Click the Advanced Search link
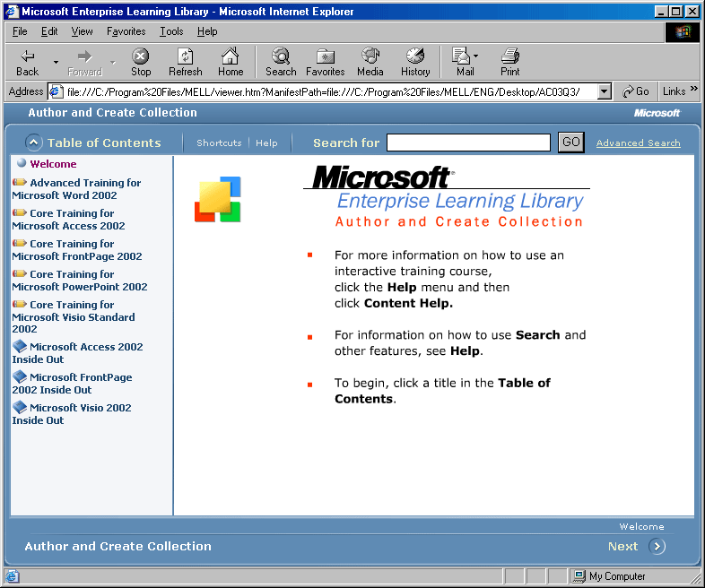The image size is (705, 588). [x=638, y=143]
